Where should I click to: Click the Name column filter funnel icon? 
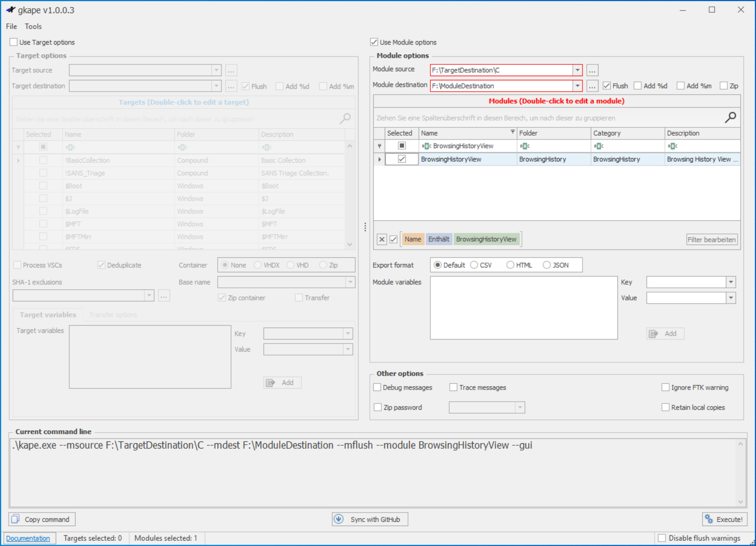point(513,132)
